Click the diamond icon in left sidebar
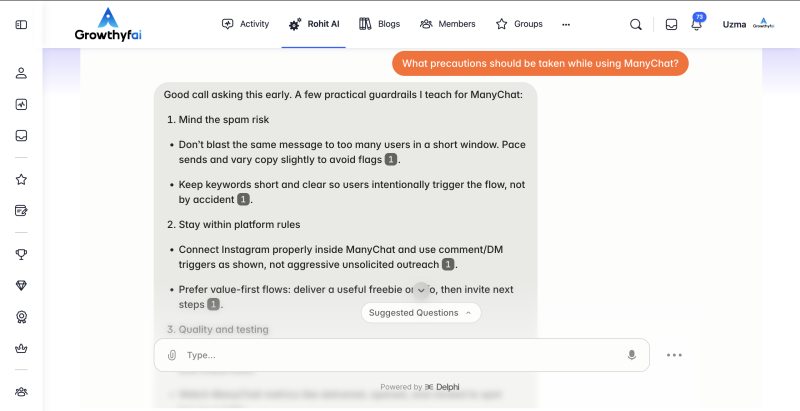The width and height of the screenshot is (800, 411). point(21,286)
